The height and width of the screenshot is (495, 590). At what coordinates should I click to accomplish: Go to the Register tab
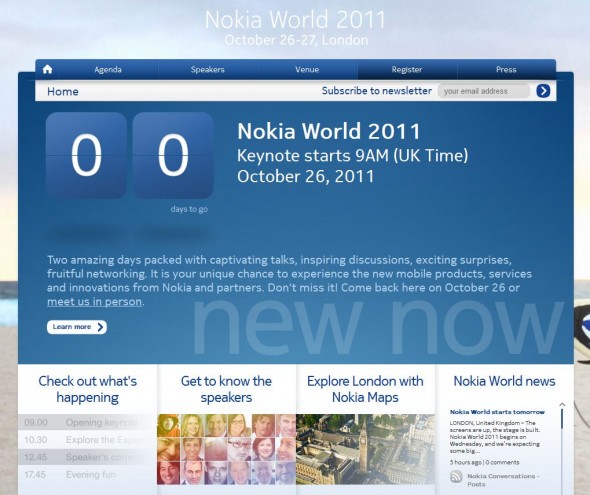(407, 70)
